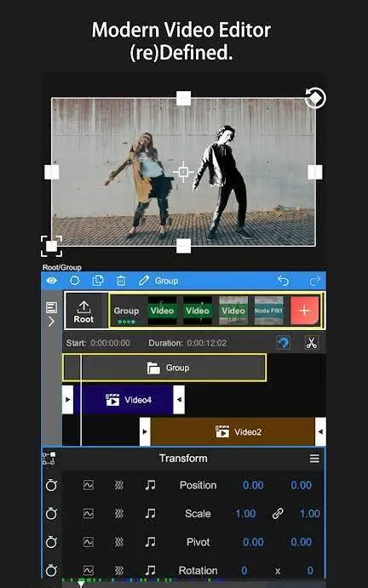Toggle the Pivot keyframe stopwatch

[51, 542]
